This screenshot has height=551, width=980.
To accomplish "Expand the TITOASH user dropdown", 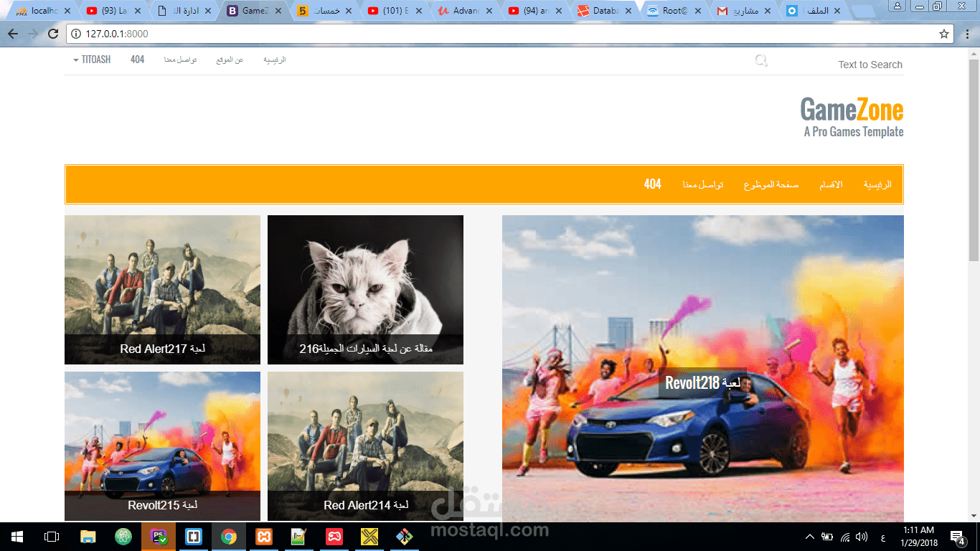I will pos(92,60).
